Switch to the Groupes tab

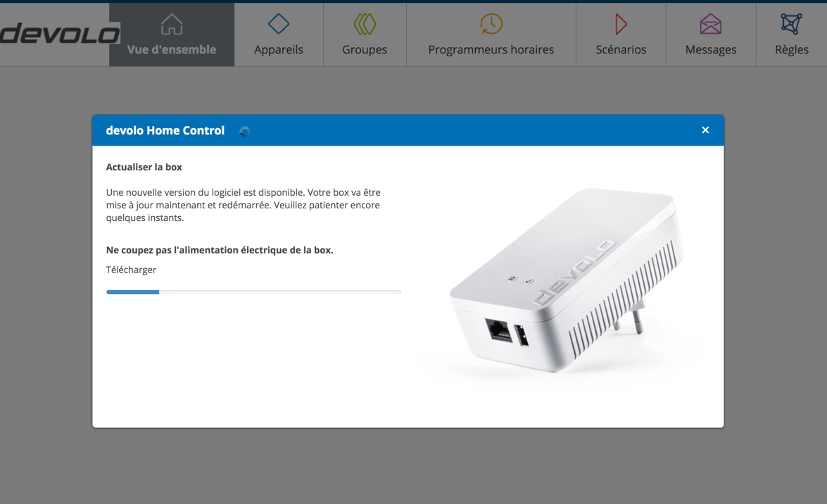pos(365,34)
